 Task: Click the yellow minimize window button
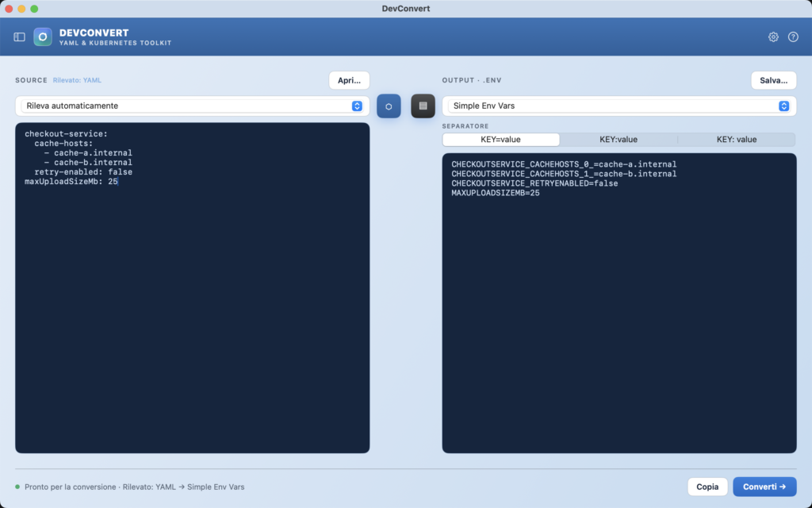coord(21,9)
